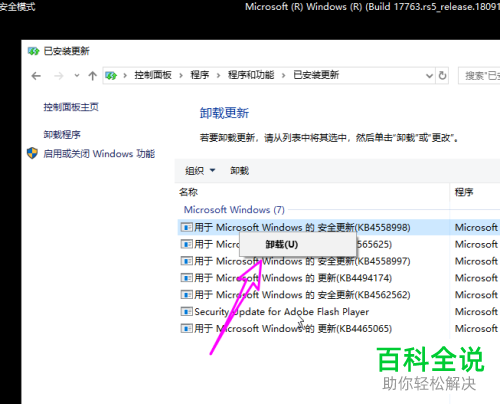This screenshot has width=500, height=404.
Task: Expand the chevron after 程序和功能 breadcrumb
Action: tap(283, 76)
